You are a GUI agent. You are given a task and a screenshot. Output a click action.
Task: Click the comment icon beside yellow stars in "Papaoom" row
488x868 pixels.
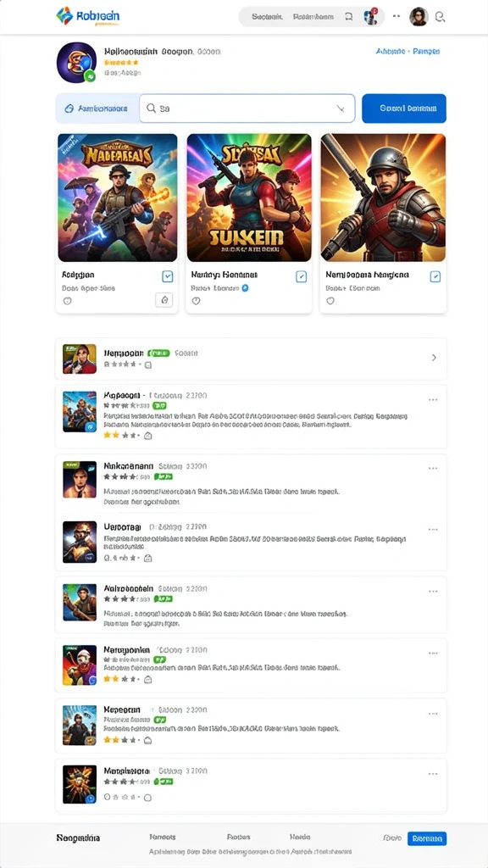click(x=147, y=436)
